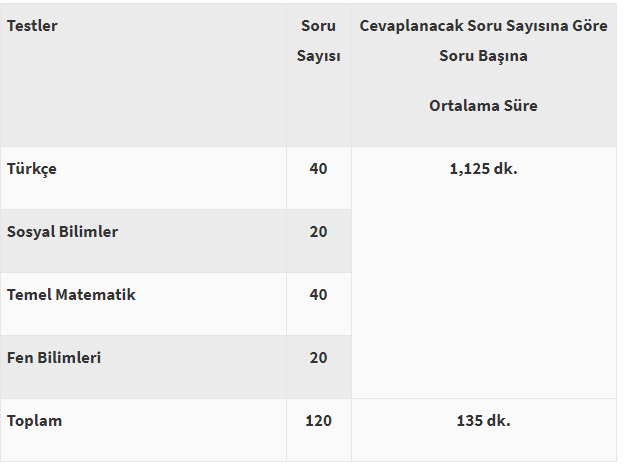Click the 40 in the Türkçe row
The width and height of the screenshot is (628, 465).
318,169
